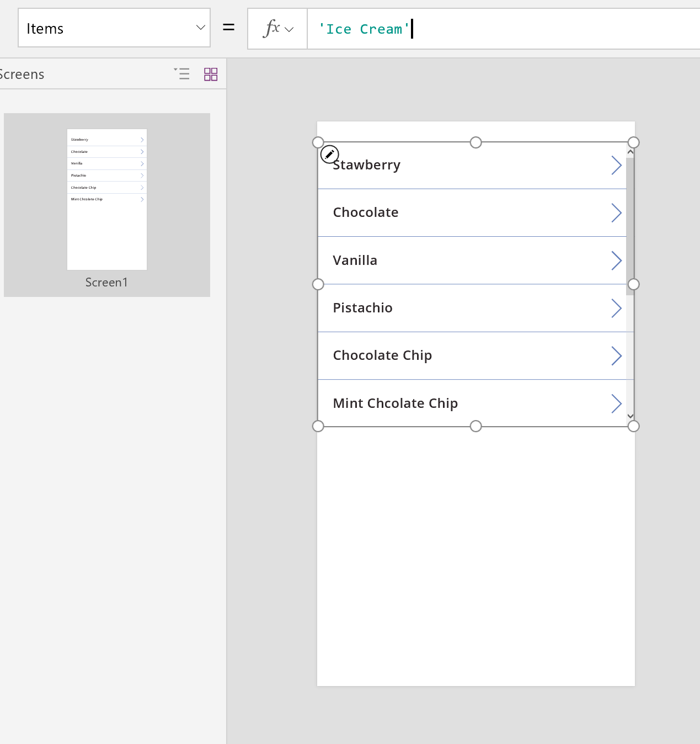
Task: Switch to thumbnail grid view icon
Action: (x=211, y=74)
